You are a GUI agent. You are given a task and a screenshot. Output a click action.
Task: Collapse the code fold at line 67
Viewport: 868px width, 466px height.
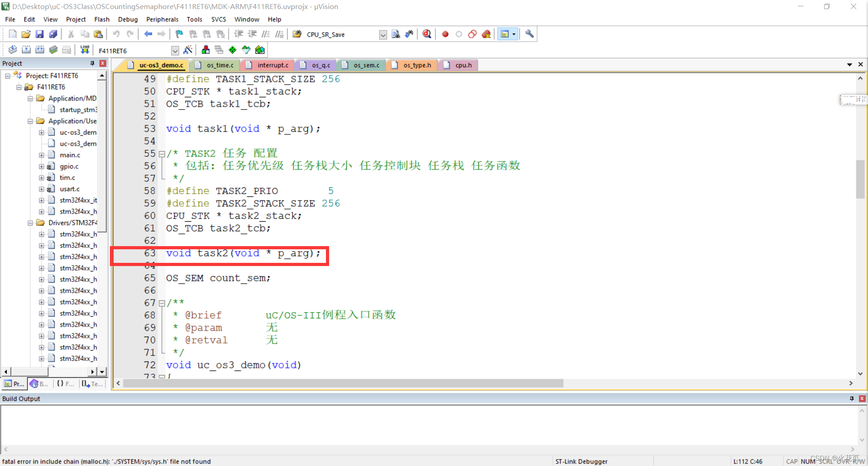pyautogui.click(x=161, y=304)
